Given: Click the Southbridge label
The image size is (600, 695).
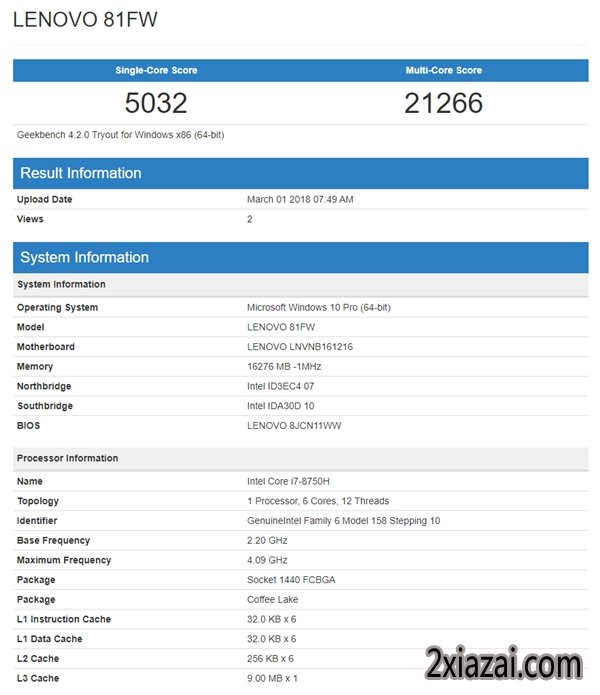Looking at the screenshot, I should point(45,406).
